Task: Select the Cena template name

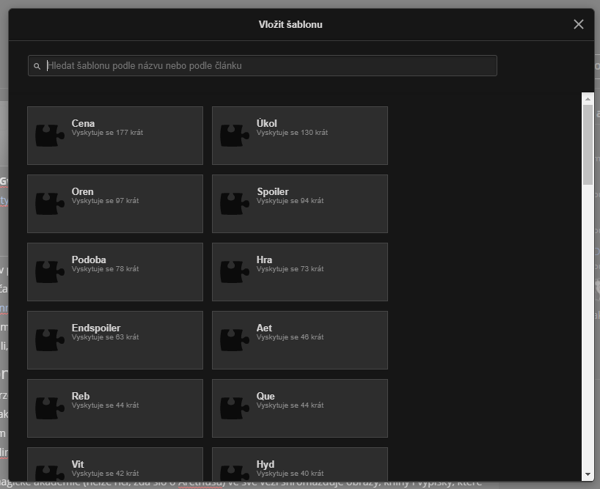Action: point(83,123)
